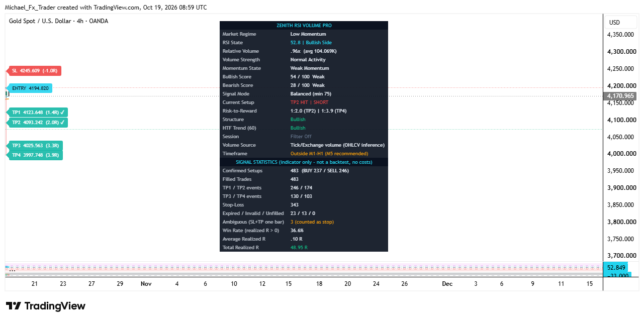This screenshot has height=321, width=644.
Task: Click the TP1 / TP2 events value '246 / 174'
Action: tap(301, 188)
